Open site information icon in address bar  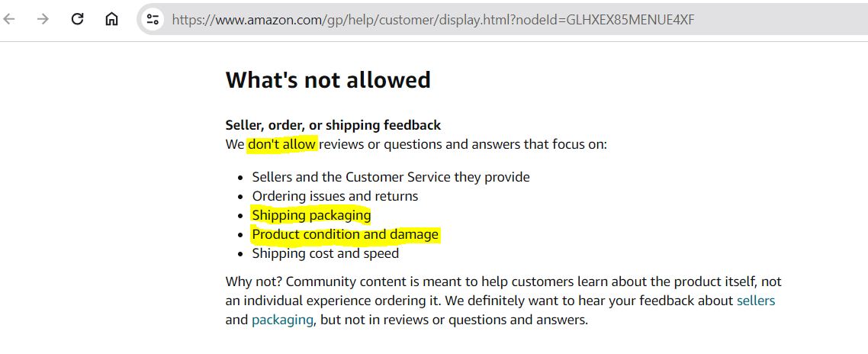click(x=153, y=20)
